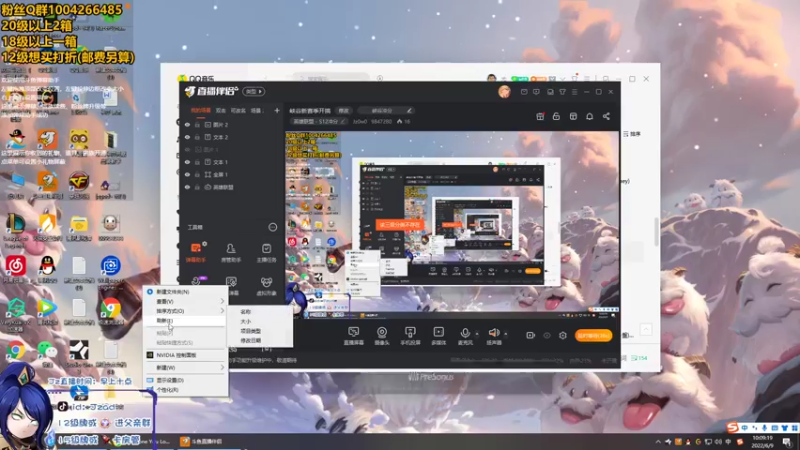This screenshot has width=800, height=450.
Task: Open the 类型 selector beside the 直播伴侣 logo
Action: [254, 91]
